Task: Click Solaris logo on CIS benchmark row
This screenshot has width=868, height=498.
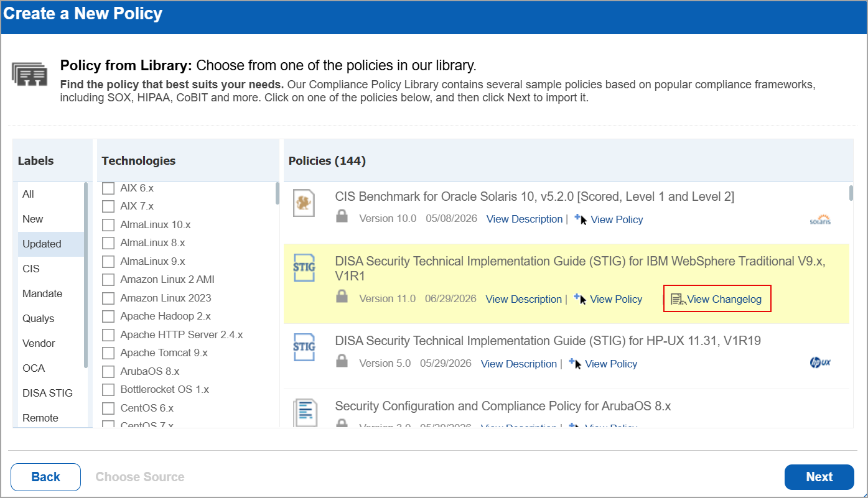Action: tap(820, 220)
